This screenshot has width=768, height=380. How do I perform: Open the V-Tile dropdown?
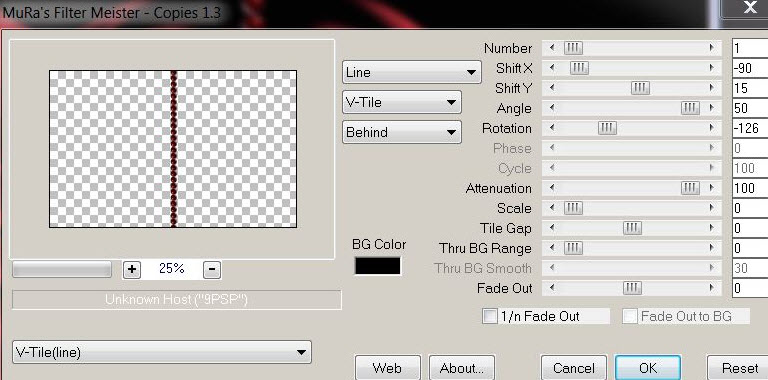coord(402,103)
